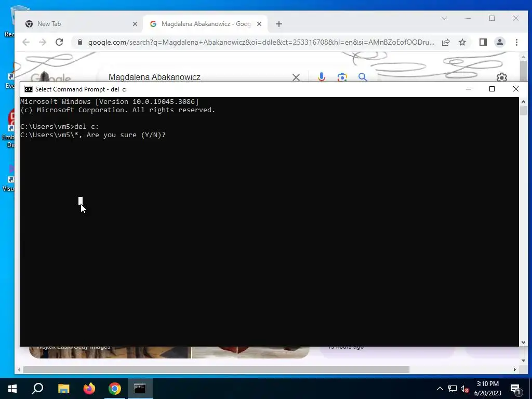Launch Firefox from the taskbar
The height and width of the screenshot is (399, 532).
89,389
